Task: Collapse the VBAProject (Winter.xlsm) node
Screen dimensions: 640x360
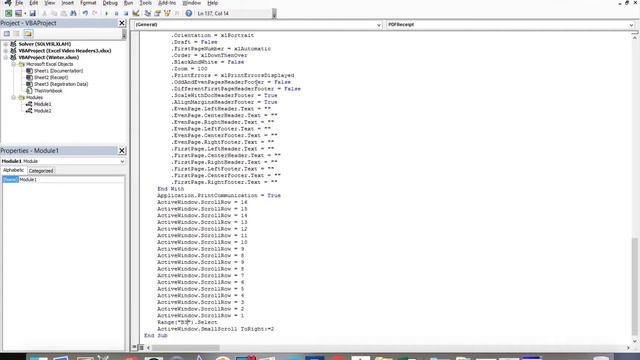Action: 6,58
